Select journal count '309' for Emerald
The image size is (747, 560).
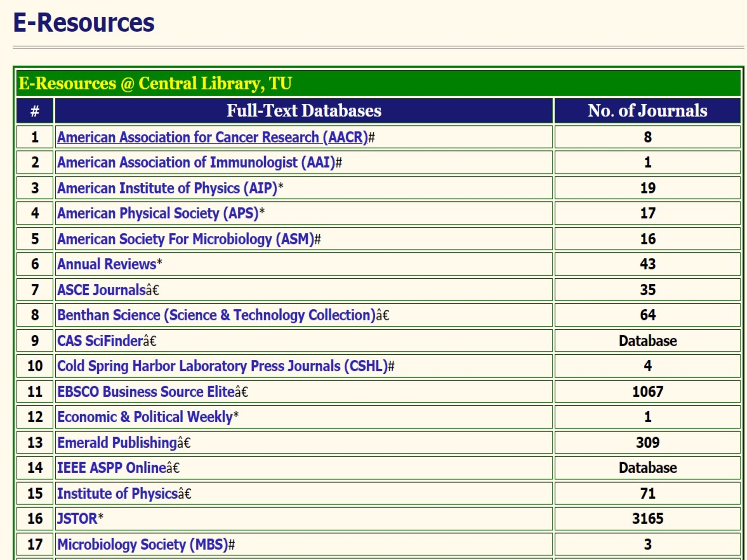click(x=647, y=443)
